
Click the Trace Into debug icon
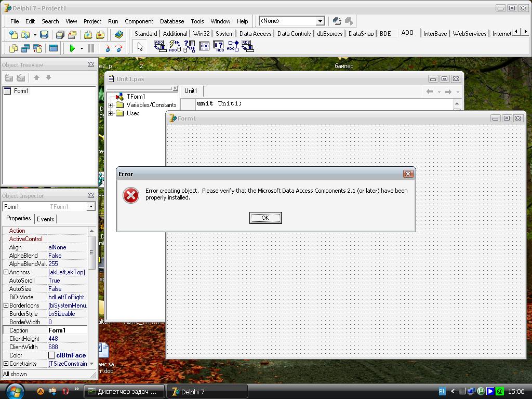(107, 48)
